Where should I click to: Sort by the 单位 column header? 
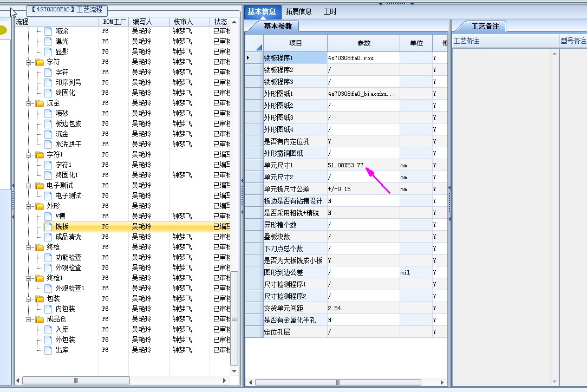pos(416,43)
